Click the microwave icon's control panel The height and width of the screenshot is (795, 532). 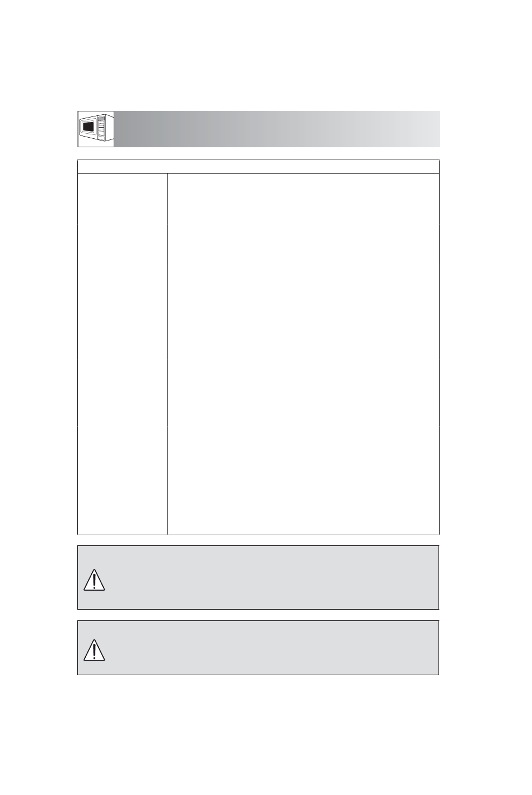(x=101, y=127)
